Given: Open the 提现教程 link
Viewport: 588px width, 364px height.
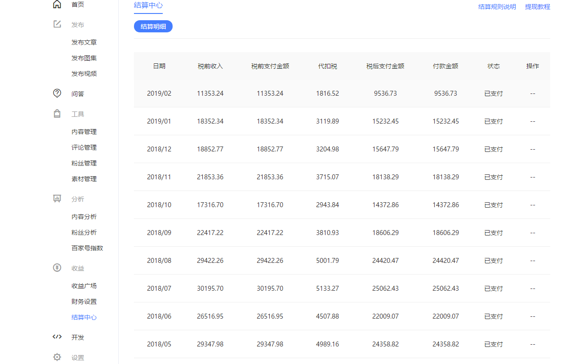Looking at the screenshot, I should click(x=538, y=7).
